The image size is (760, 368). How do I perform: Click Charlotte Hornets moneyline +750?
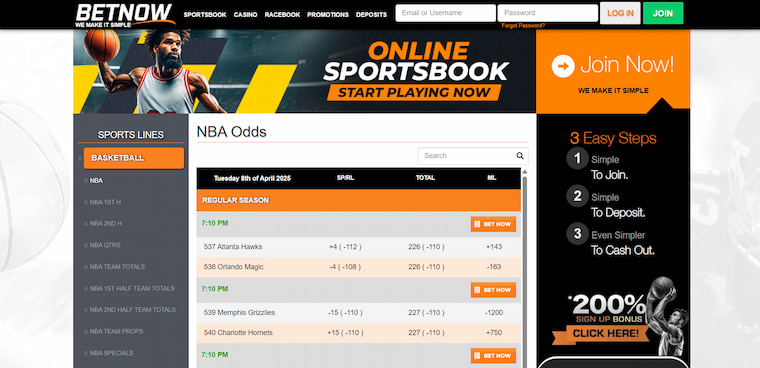pyautogui.click(x=493, y=333)
